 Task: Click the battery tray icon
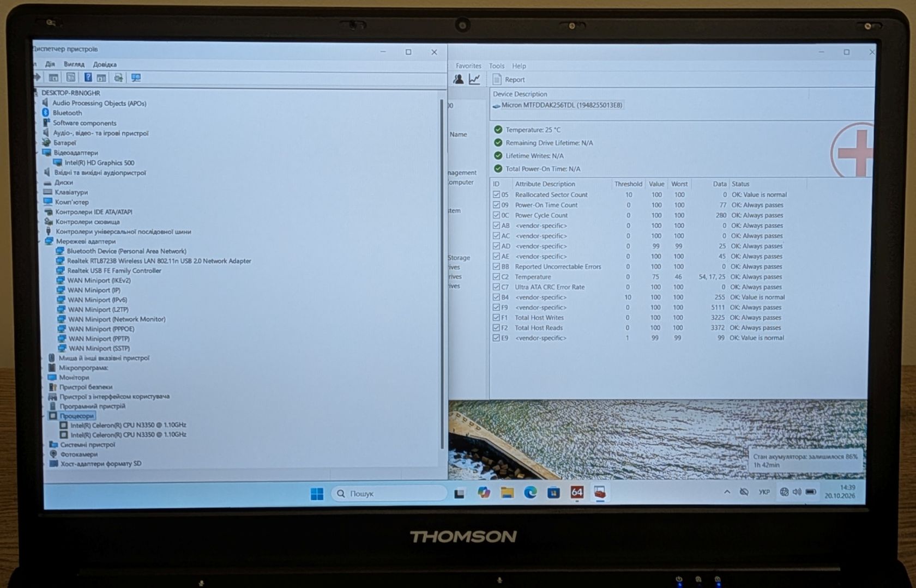(x=811, y=492)
